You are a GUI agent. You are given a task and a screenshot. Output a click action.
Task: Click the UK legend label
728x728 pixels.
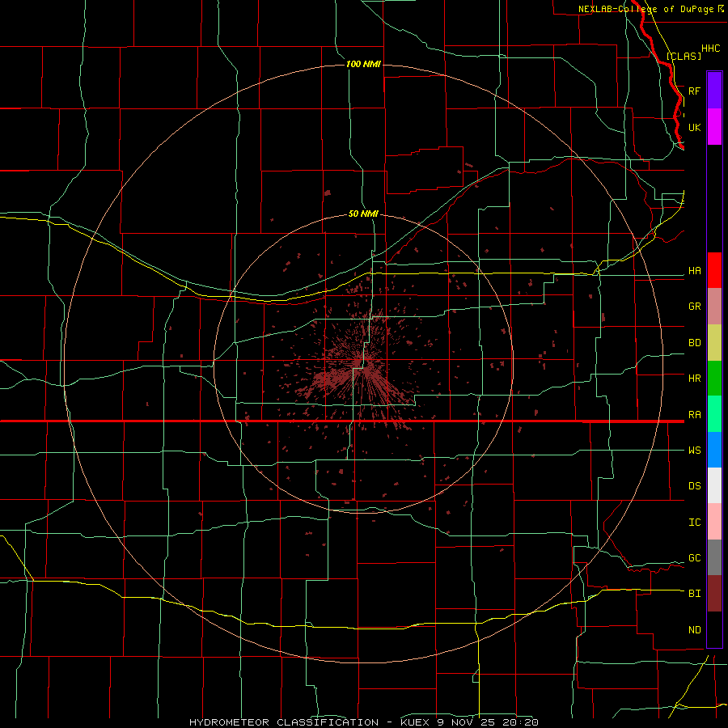point(694,127)
